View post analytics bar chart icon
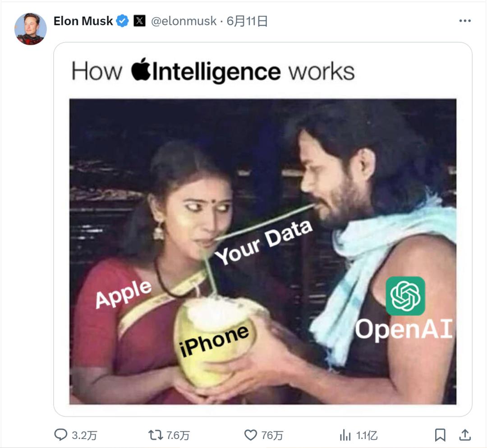 [345, 435]
